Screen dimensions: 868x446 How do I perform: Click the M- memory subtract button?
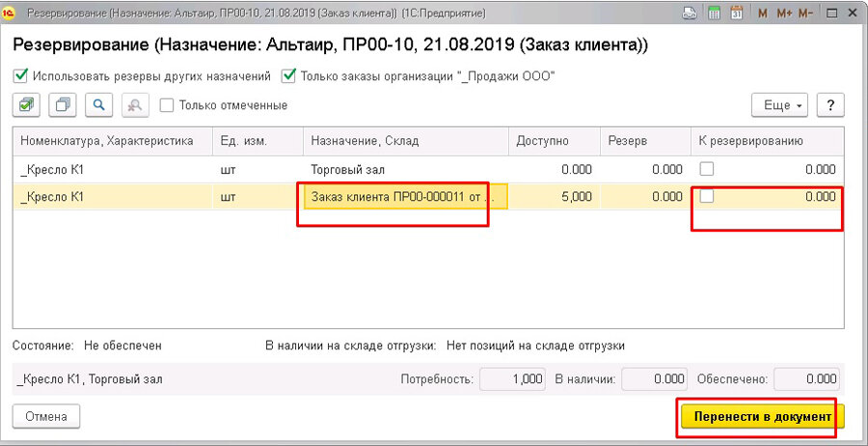806,14
